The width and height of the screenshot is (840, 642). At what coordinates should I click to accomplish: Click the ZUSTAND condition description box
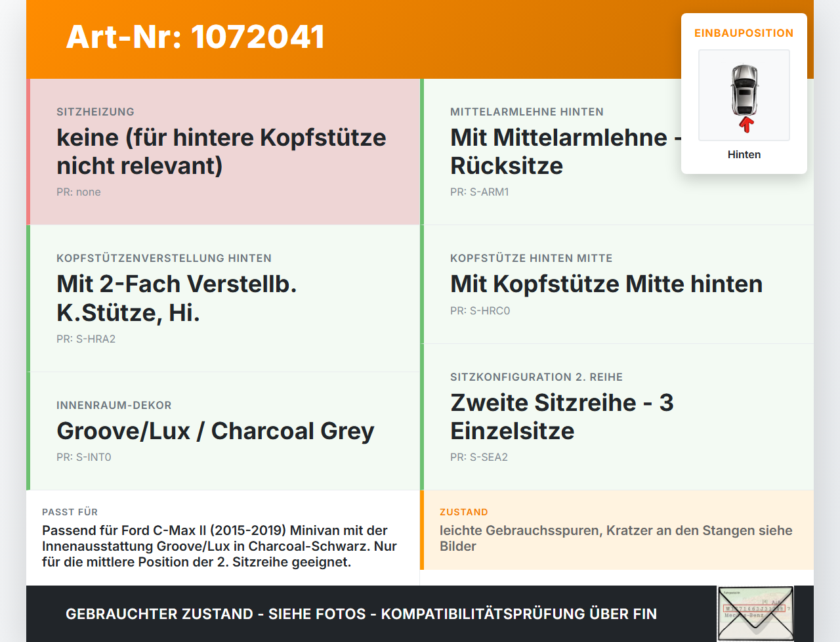[x=617, y=530]
